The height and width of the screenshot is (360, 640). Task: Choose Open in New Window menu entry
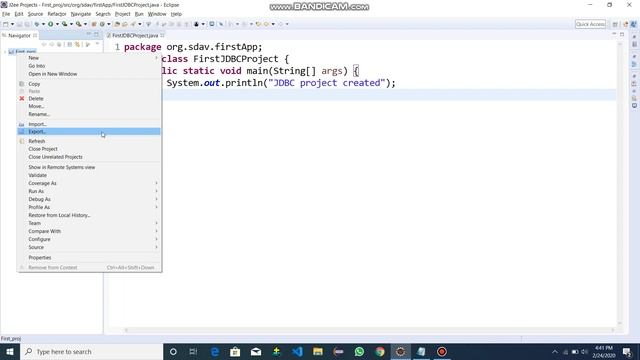[x=89, y=74]
